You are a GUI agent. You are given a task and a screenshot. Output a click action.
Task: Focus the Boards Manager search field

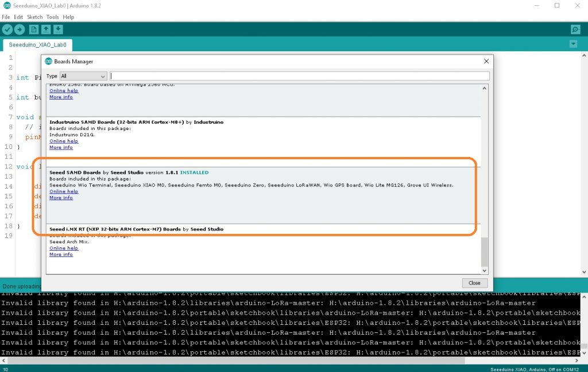coord(300,76)
